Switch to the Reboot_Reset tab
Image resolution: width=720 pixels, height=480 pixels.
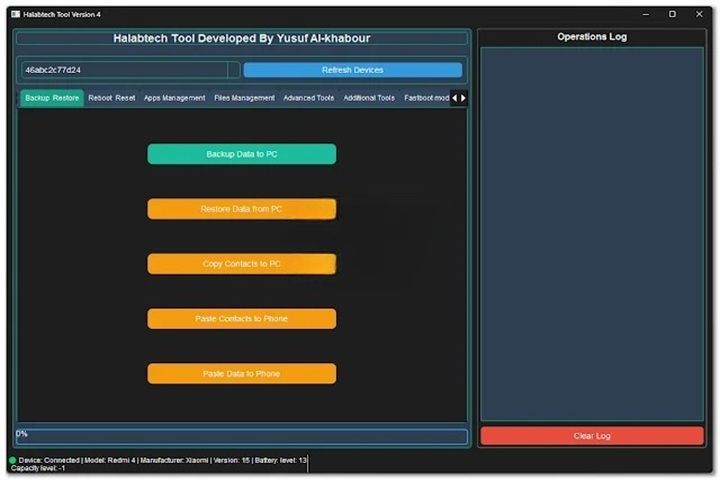coord(111,98)
